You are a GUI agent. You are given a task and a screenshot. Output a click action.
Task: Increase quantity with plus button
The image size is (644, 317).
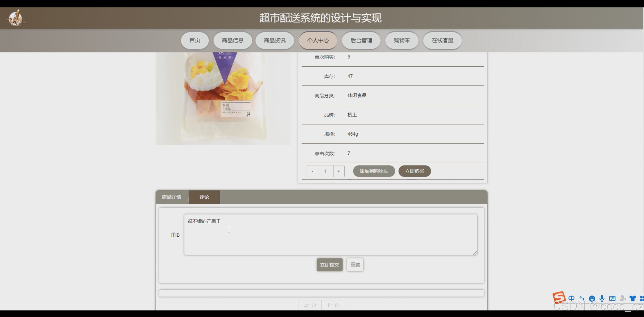[x=339, y=171]
